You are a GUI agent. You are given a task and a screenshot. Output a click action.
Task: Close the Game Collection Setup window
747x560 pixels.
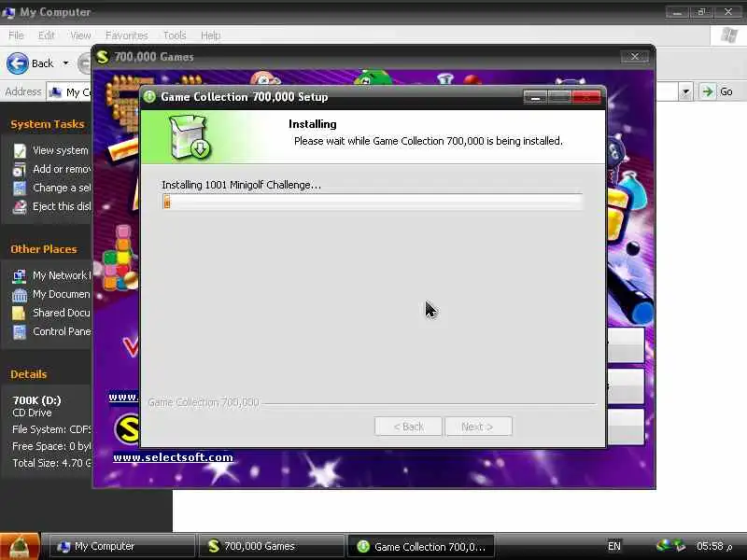coord(586,97)
